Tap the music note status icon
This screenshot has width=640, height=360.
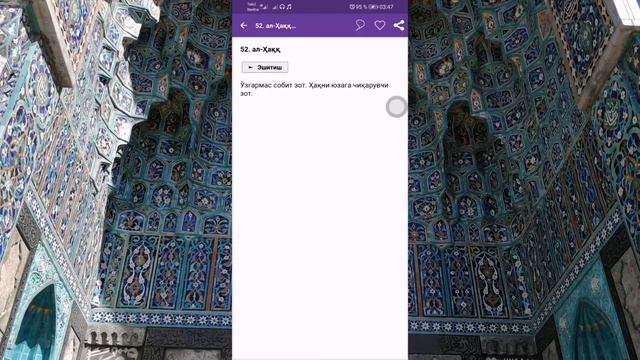coord(289,7)
